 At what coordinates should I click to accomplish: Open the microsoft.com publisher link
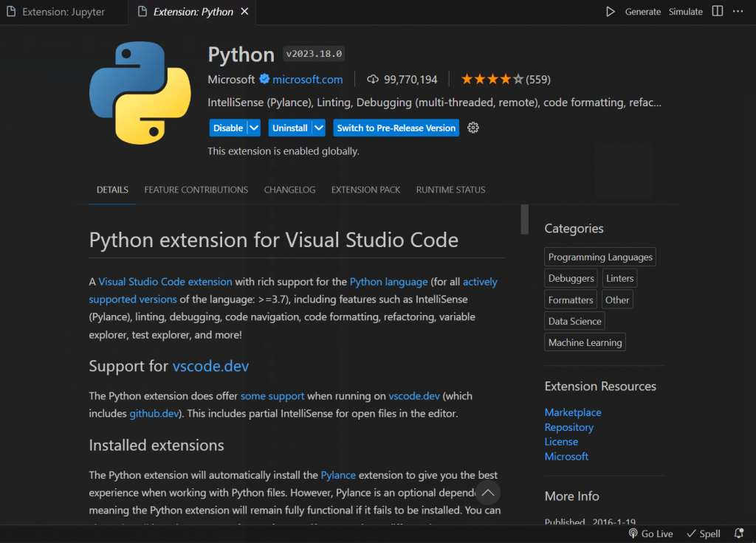pyautogui.click(x=307, y=79)
